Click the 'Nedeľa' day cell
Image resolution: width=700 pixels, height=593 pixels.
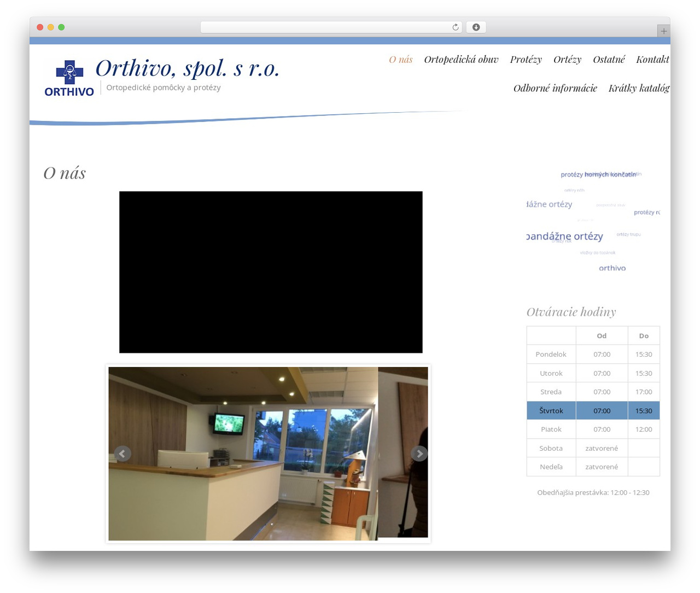551,467
